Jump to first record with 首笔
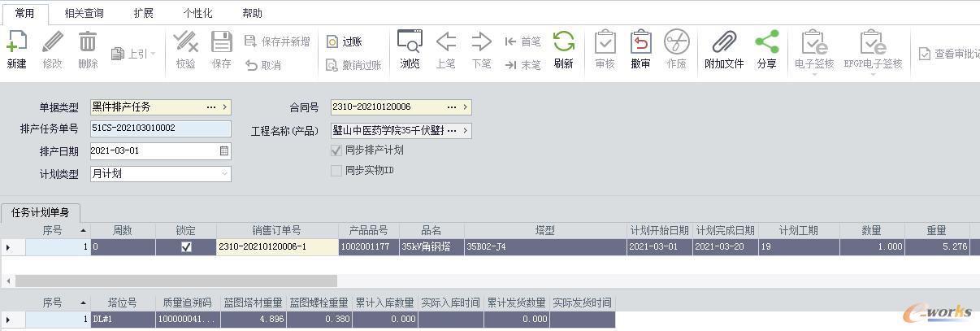 [x=523, y=41]
